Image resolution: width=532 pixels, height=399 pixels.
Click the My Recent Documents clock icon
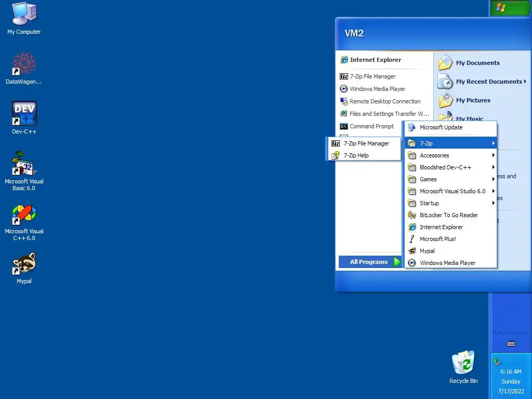[445, 82]
